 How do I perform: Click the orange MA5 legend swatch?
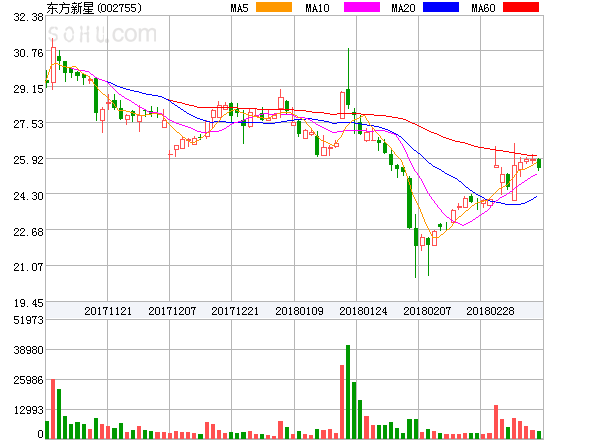(x=274, y=7)
